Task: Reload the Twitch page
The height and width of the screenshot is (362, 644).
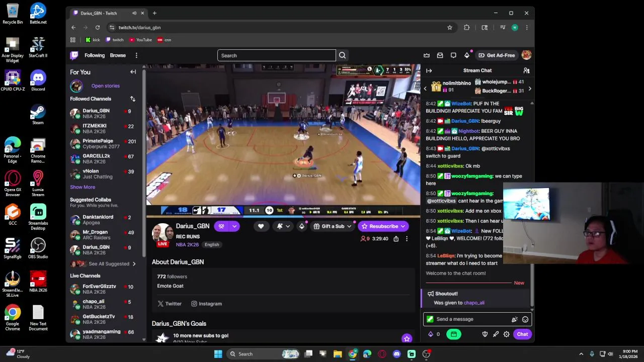Action: 98,28
